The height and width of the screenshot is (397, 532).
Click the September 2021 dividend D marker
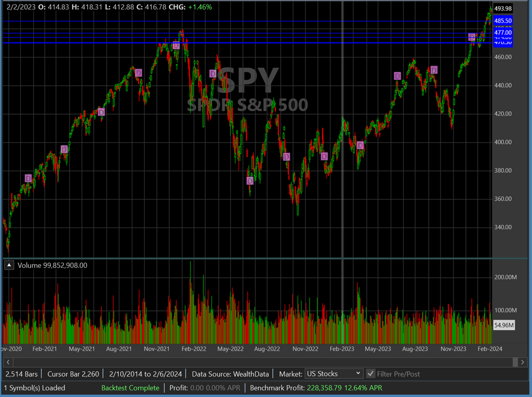point(139,72)
